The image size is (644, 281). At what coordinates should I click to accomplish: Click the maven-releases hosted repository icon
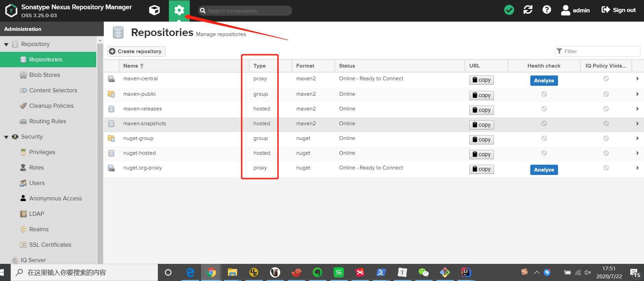111,109
